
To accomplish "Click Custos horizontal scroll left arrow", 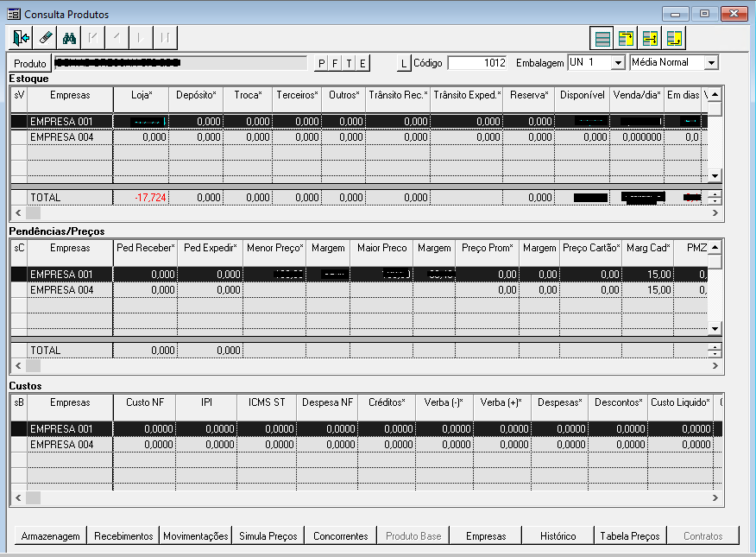I will coord(18,497).
